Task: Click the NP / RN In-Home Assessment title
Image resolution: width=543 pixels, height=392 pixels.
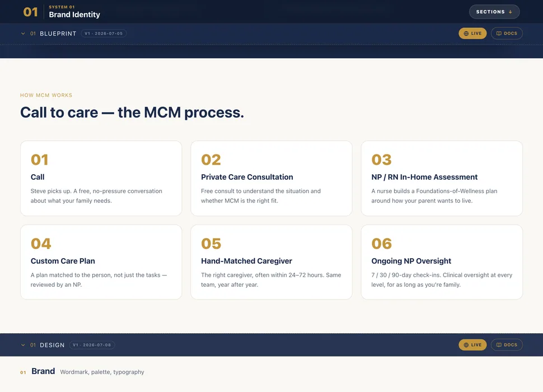Action: click(x=424, y=177)
